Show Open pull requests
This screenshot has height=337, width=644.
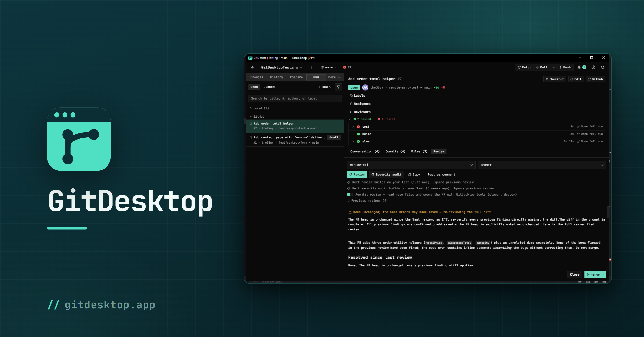click(254, 87)
